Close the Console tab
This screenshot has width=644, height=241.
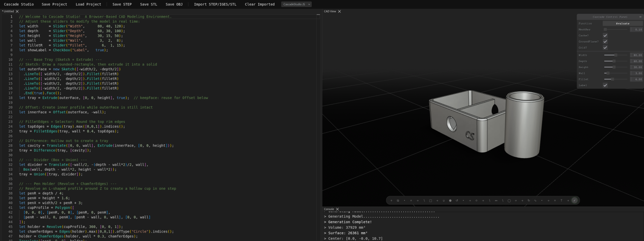[337, 209]
